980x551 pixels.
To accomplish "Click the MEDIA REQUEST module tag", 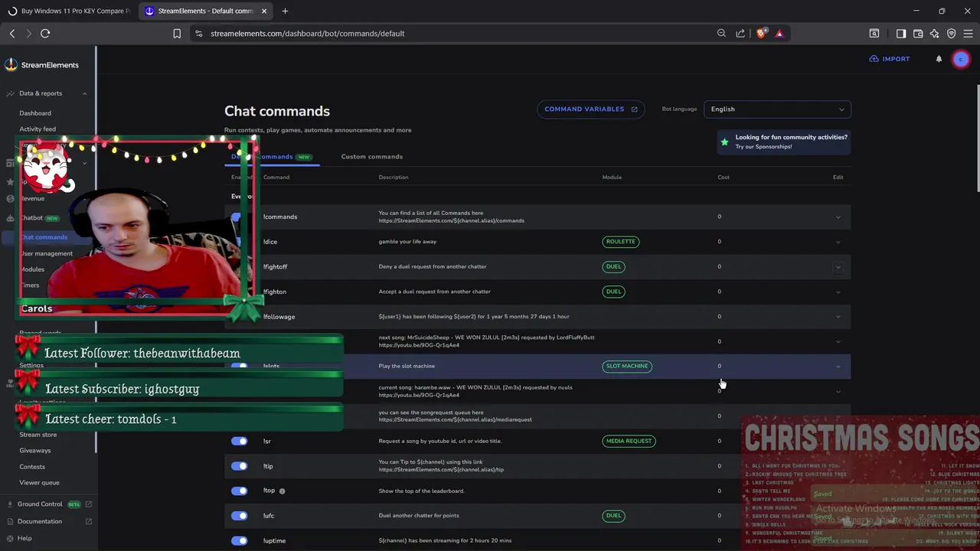I will pyautogui.click(x=629, y=442).
